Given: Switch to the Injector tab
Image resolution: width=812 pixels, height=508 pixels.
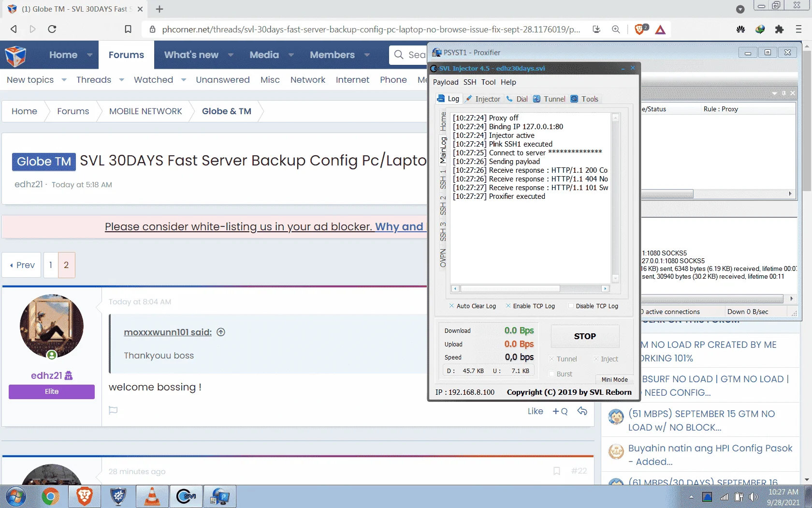Looking at the screenshot, I should (x=483, y=99).
